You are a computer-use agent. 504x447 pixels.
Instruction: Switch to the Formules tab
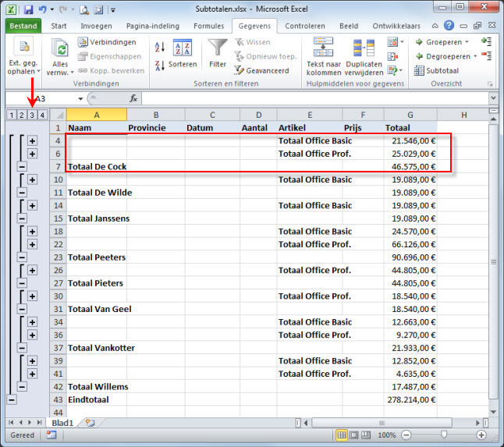(x=209, y=26)
